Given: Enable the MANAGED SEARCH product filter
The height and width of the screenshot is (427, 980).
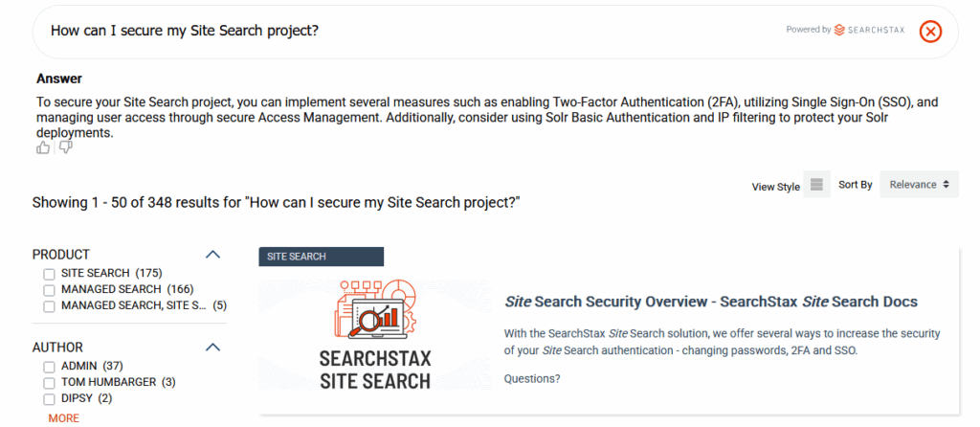Looking at the screenshot, I should point(49,289).
